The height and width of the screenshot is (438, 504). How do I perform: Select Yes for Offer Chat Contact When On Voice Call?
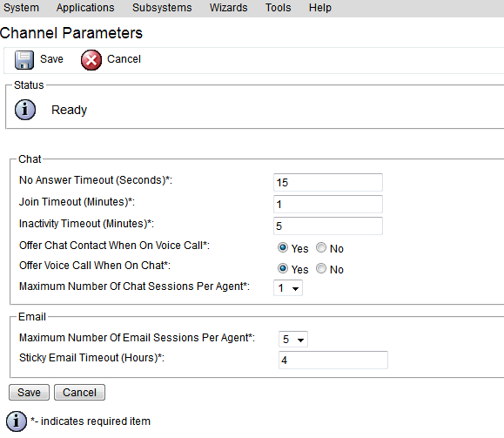[x=283, y=247]
